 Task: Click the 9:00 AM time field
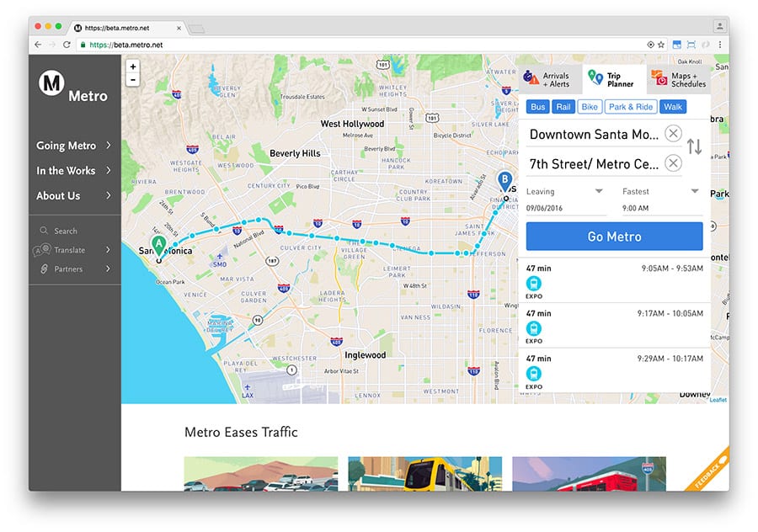pyautogui.click(x=662, y=208)
